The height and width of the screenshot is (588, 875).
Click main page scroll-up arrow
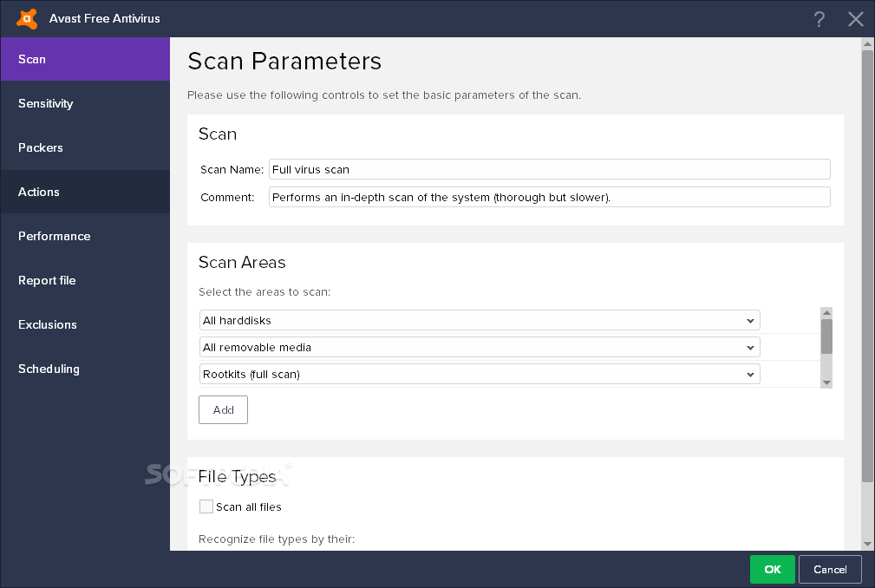867,43
